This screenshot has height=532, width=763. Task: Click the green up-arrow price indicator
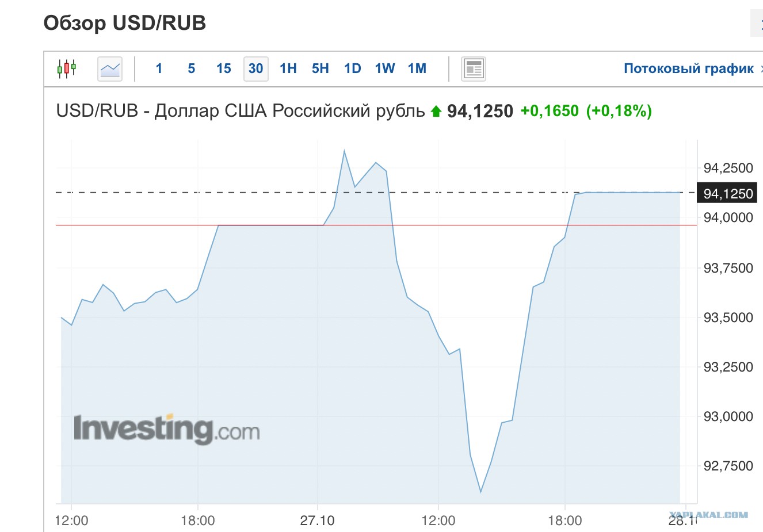tap(436, 110)
